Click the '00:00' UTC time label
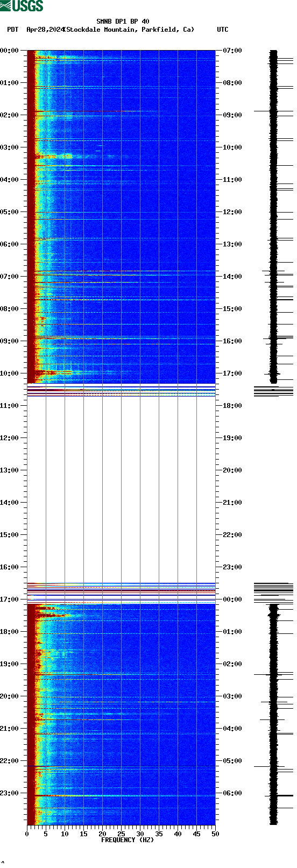297x868 pixels. [232, 599]
